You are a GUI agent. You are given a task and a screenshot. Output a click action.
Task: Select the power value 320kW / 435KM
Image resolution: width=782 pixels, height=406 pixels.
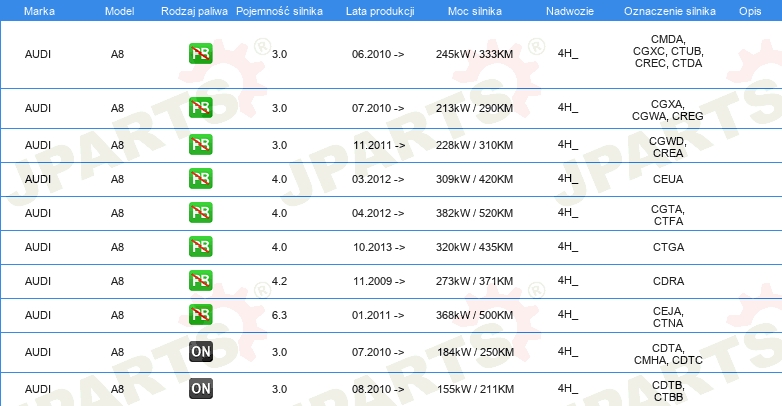pyautogui.click(x=474, y=247)
